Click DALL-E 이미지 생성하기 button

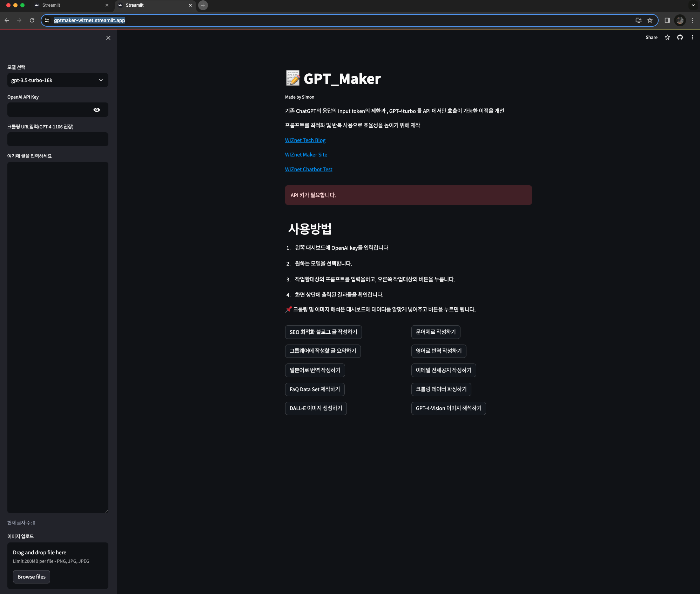click(316, 408)
